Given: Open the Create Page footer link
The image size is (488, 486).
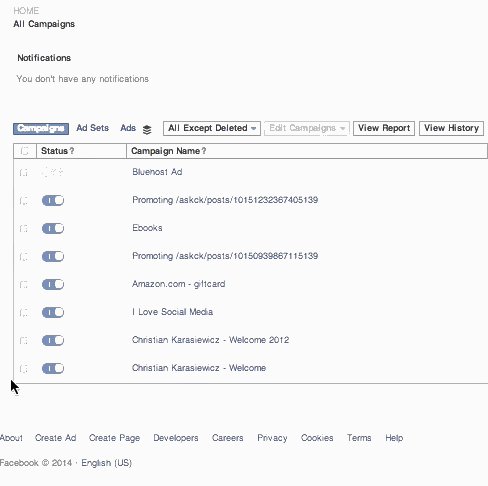Looking at the screenshot, I should tap(114, 438).
